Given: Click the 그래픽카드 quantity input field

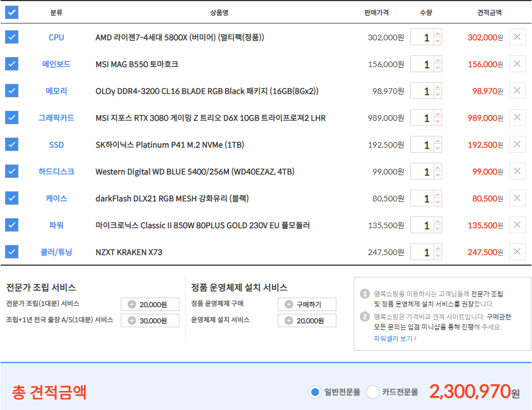Looking at the screenshot, I should (x=422, y=118).
